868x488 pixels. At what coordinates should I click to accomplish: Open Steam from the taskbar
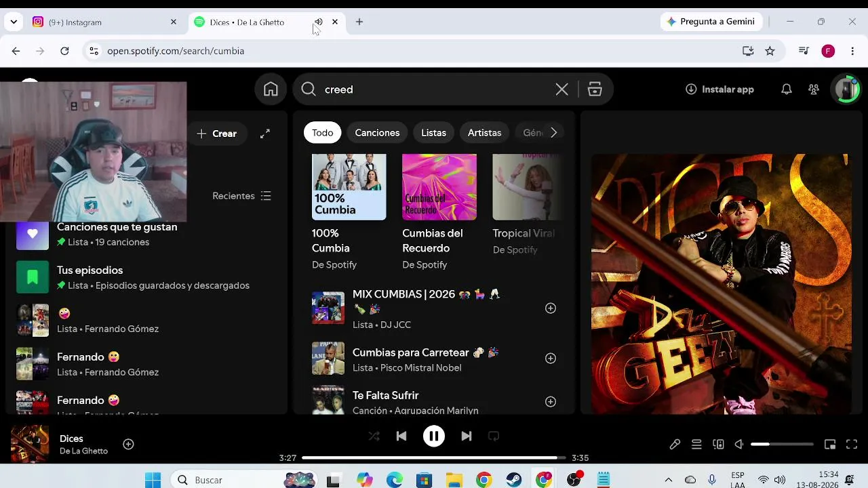[x=514, y=480]
